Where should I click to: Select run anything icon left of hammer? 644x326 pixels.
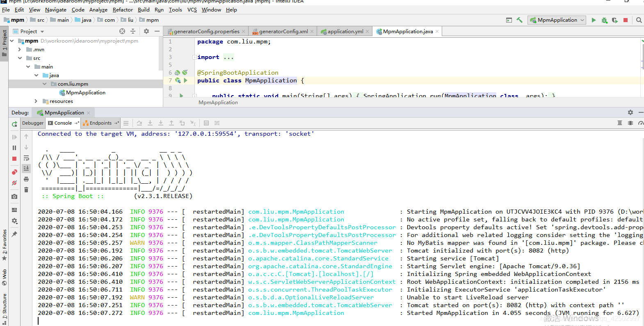point(509,20)
